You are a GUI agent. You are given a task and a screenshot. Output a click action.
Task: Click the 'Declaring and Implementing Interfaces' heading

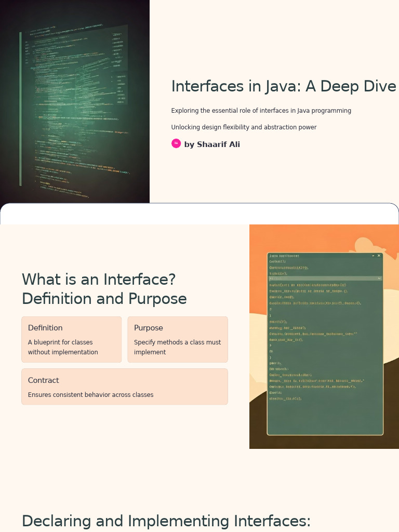coord(166,521)
